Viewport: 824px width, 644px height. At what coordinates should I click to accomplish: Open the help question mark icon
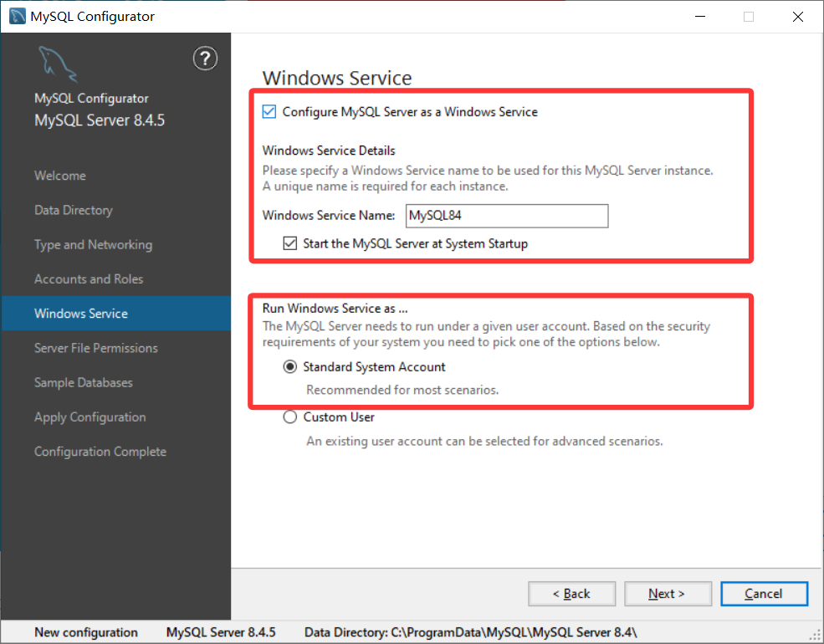205,59
